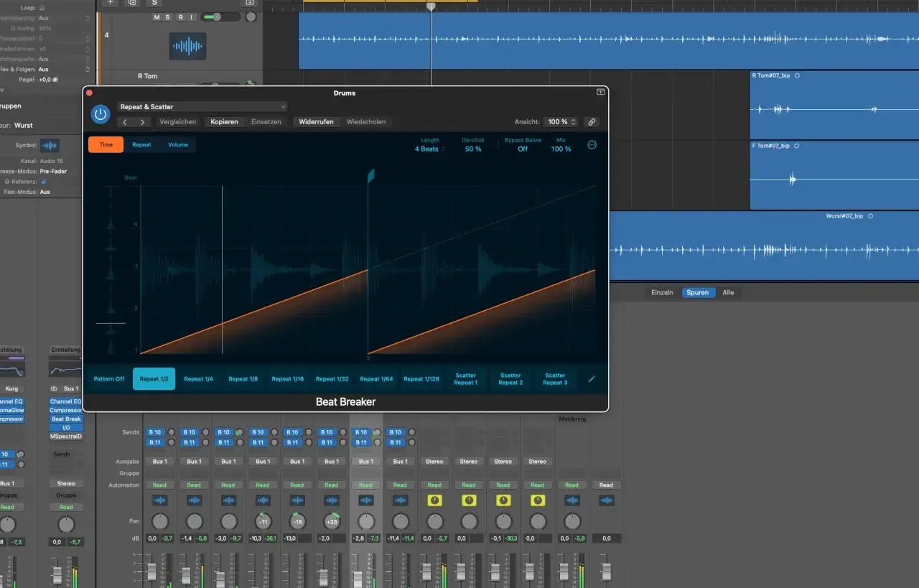Select the Repeat 1/8 pattern slot

pyautogui.click(x=243, y=379)
